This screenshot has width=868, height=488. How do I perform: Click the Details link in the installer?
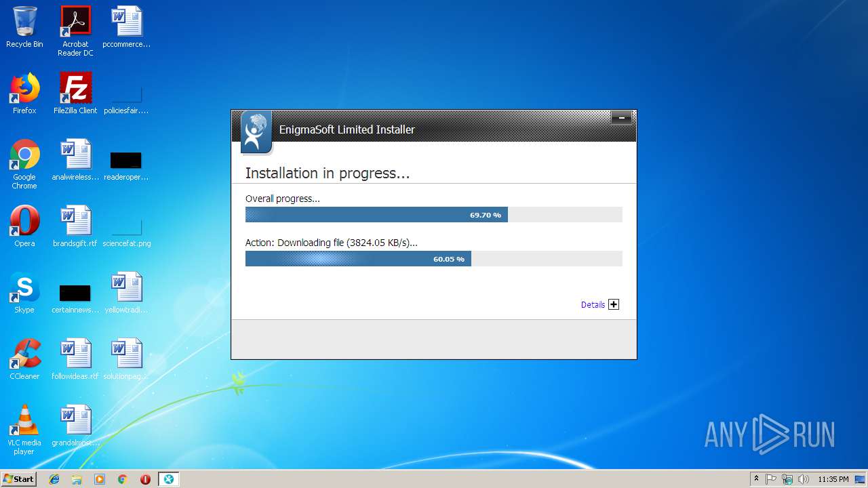click(x=593, y=305)
